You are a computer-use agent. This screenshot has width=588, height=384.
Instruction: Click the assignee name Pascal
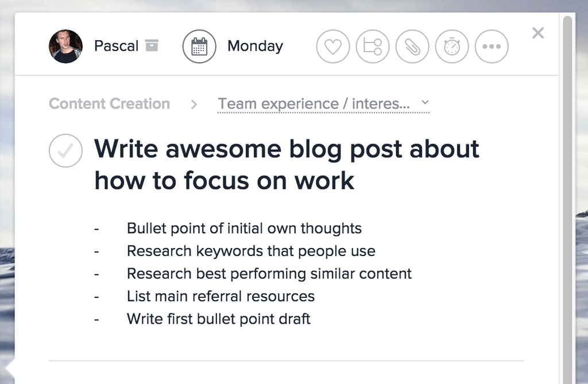tap(116, 46)
